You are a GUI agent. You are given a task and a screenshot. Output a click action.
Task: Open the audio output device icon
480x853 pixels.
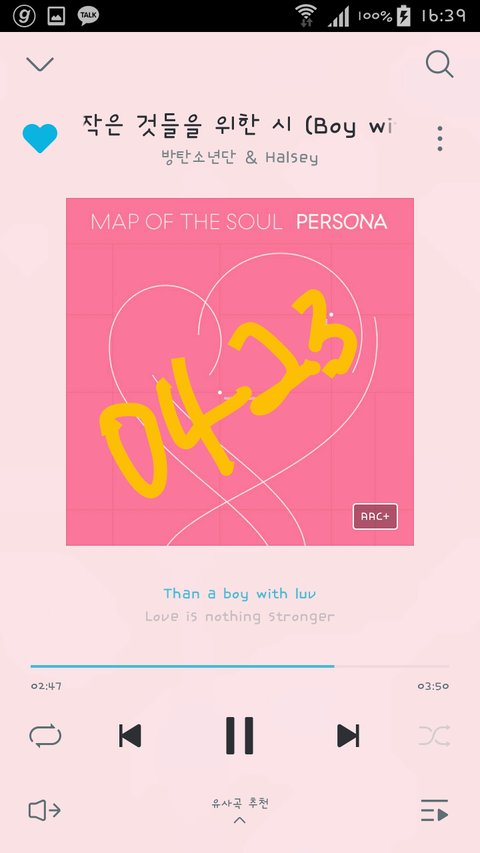pos(45,811)
